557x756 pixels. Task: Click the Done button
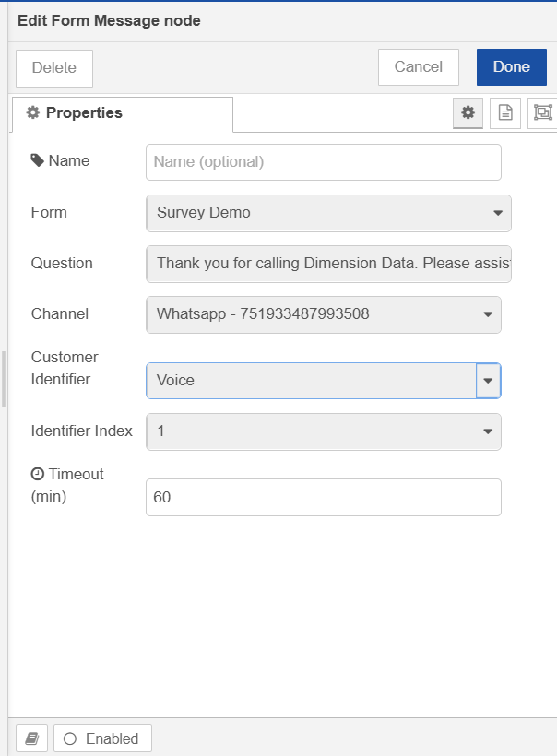tap(512, 67)
